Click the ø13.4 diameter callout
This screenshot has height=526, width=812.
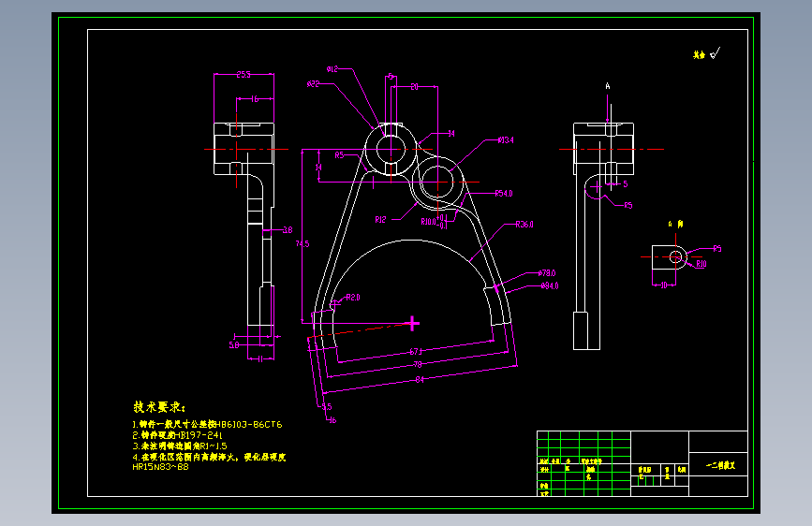click(505, 140)
